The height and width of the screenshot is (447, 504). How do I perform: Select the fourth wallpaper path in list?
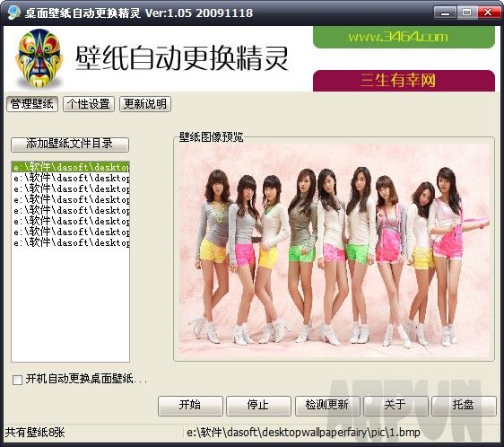point(70,199)
